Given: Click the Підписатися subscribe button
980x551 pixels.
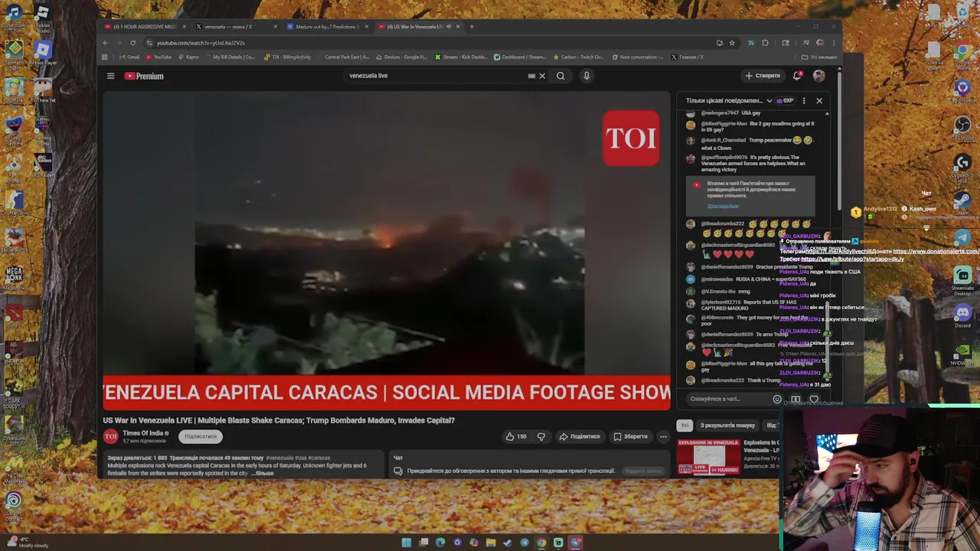Looking at the screenshot, I should (x=201, y=436).
